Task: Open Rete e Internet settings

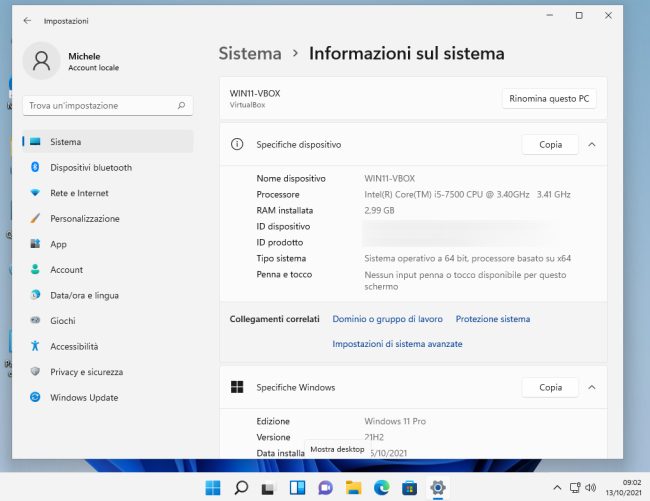Action: (108, 193)
